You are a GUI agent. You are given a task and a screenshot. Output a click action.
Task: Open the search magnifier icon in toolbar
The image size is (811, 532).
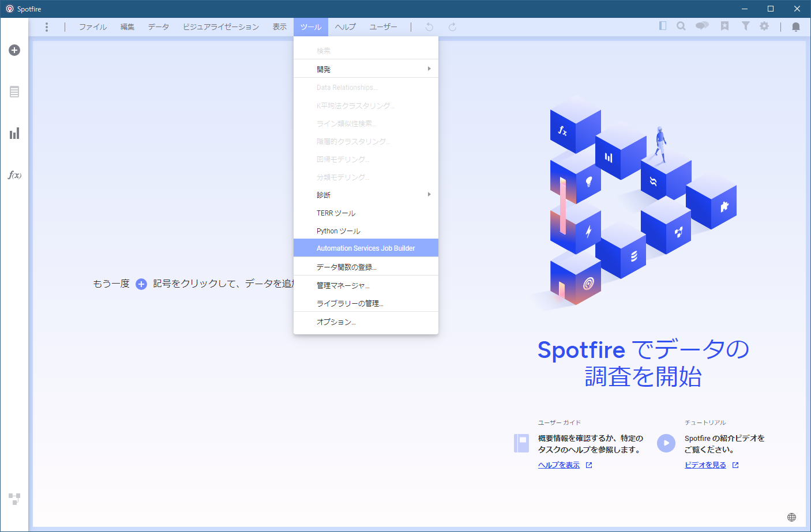tap(681, 26)
